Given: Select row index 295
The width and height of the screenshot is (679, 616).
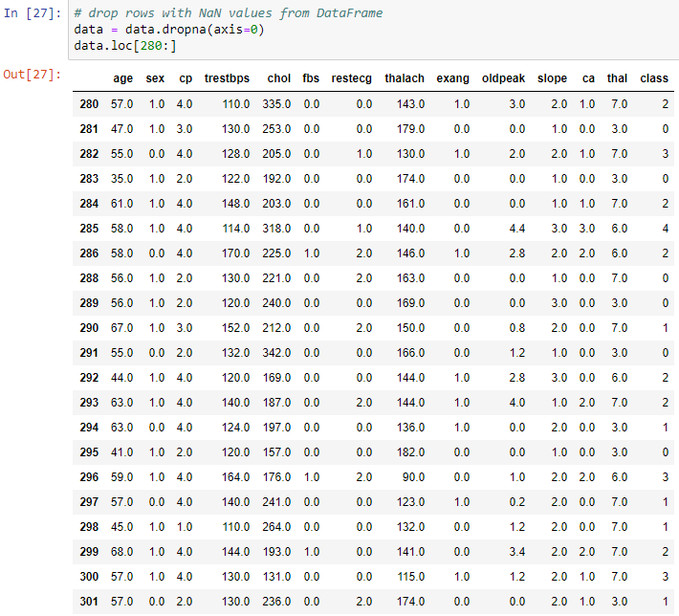Looking at the screenshot, I should [89, 452].
